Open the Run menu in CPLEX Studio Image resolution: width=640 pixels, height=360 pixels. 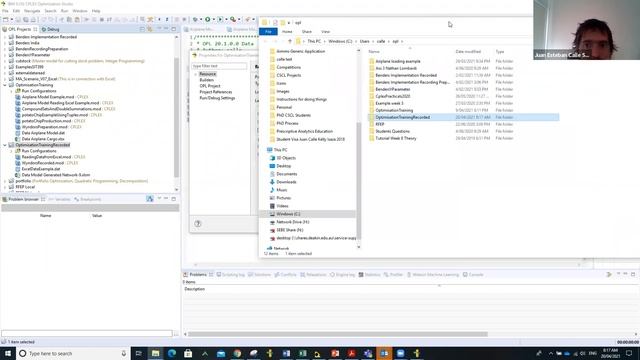point(64,11)
